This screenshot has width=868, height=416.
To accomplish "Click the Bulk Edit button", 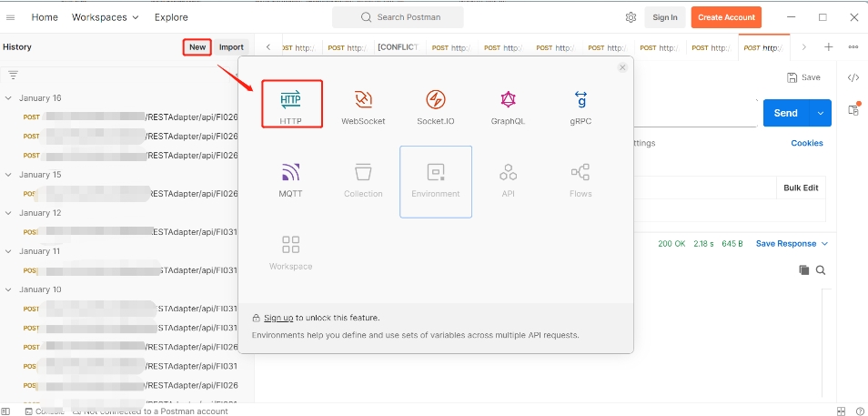I will (x=801, y=188).
